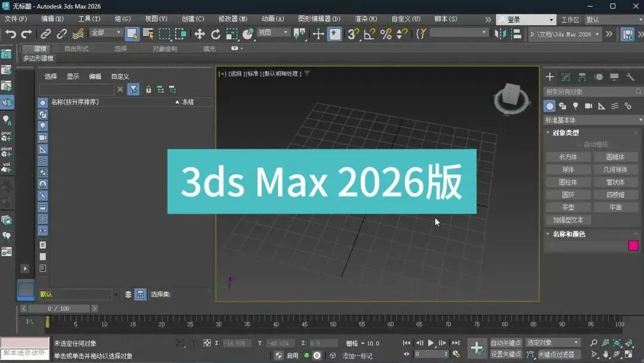Image resolution: width=644 pixels, height=363 pixels.
Task: Open scene explorer 显示 menu
Action: tap(73, 76)
